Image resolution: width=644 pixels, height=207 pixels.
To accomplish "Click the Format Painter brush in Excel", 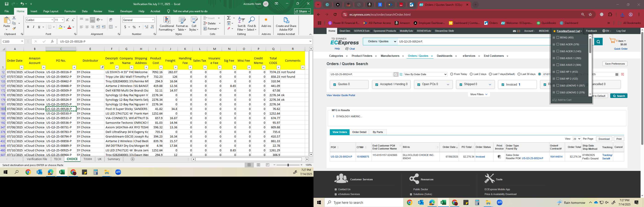I will [x=14, y=28].
